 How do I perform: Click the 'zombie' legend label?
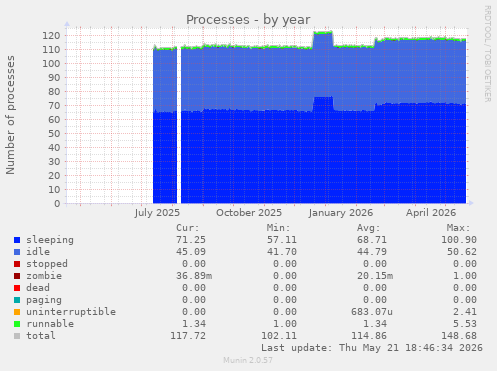coord(44,276)
